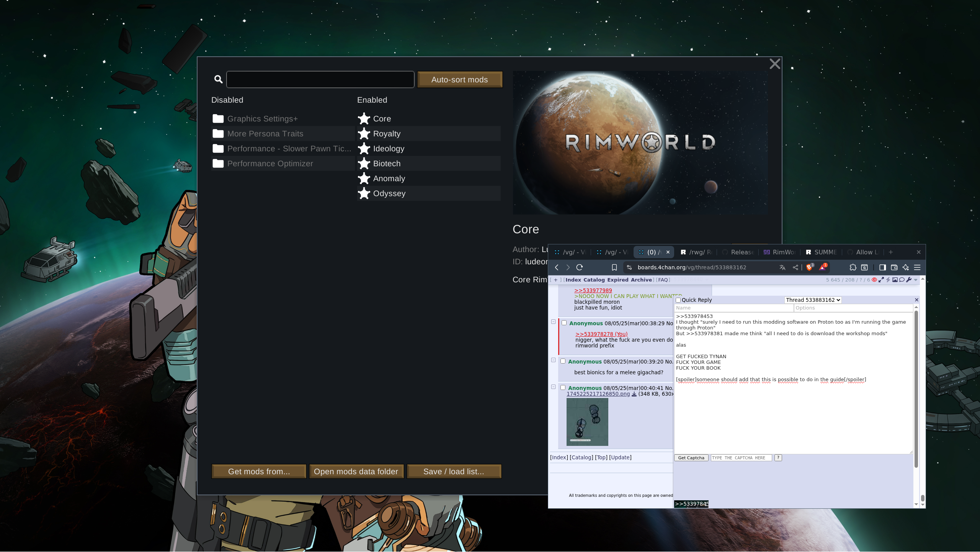The image size is (980, 552).
Task: Click the Performance Optimizer folder icon
Action: (218, 163)
